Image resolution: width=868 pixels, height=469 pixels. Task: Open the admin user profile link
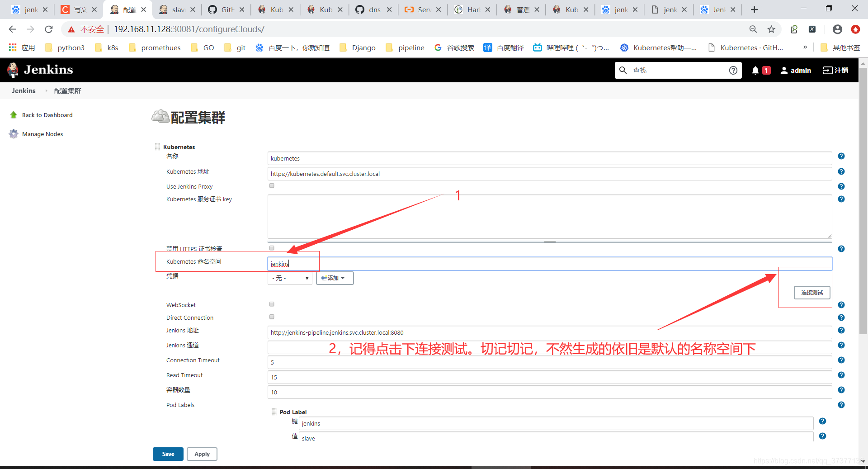point(796,71)
